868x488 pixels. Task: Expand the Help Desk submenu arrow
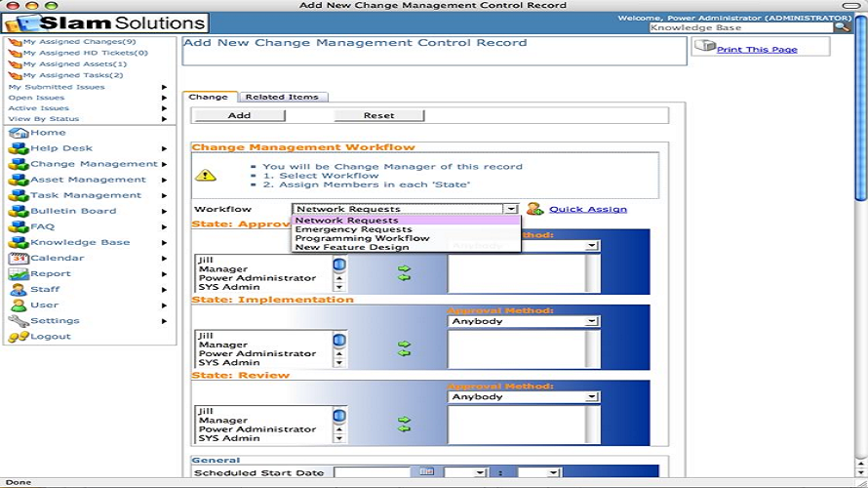pyautogui.click(x=164, y=148)
